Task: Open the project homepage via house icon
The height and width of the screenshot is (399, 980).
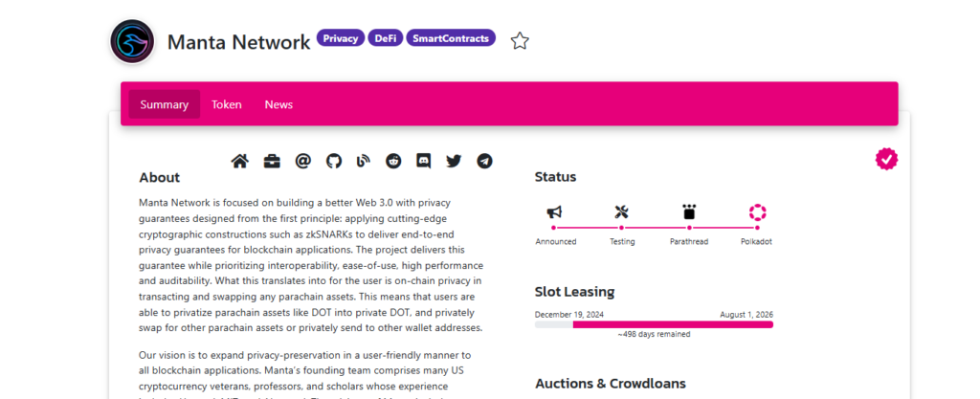Action: tap(240, 161)
